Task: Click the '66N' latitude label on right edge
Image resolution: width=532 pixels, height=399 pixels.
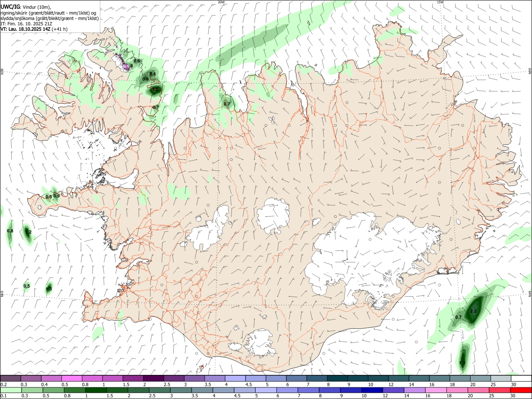Action: pos(530,71)
